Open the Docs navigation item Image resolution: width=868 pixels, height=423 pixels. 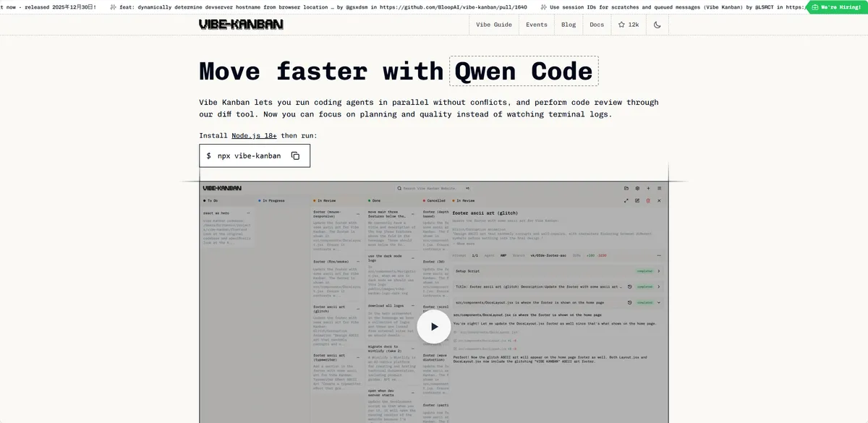[x=596, y=24]
